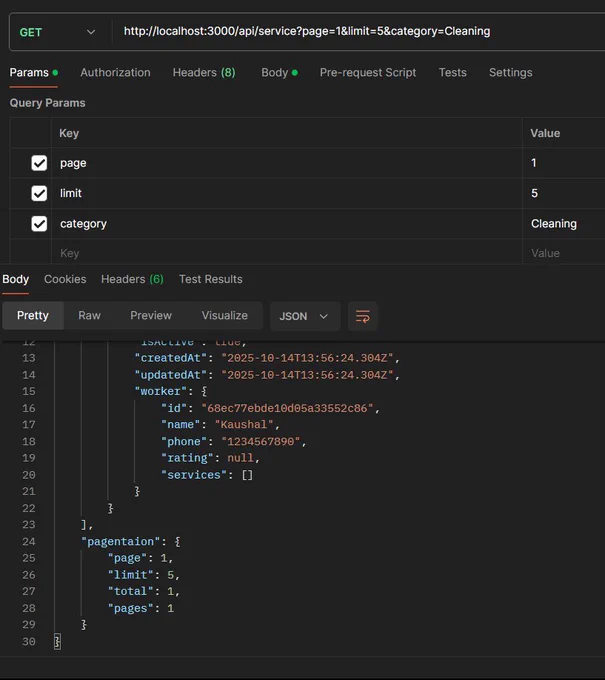Click the worker id value string

287,408
